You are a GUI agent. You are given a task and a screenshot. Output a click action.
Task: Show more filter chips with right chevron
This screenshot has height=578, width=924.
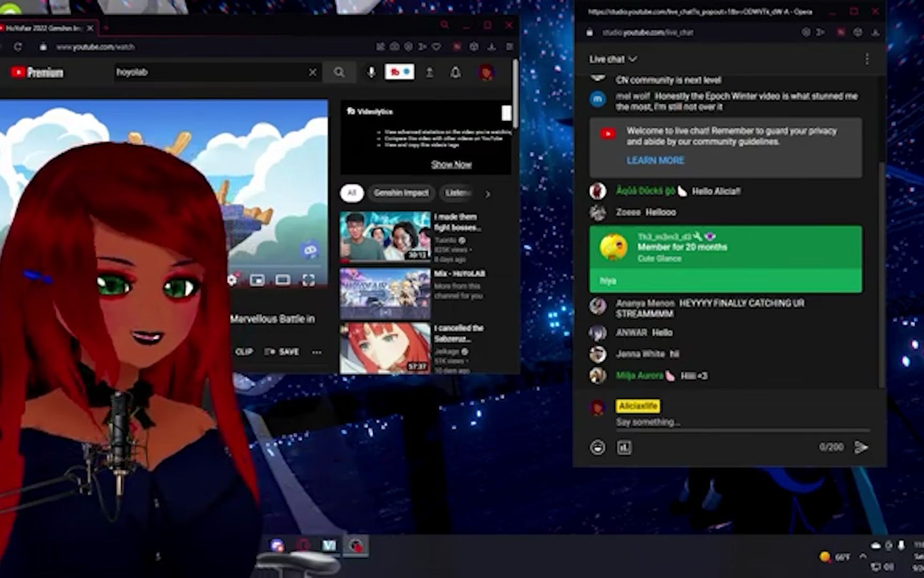tap(487, 194)
